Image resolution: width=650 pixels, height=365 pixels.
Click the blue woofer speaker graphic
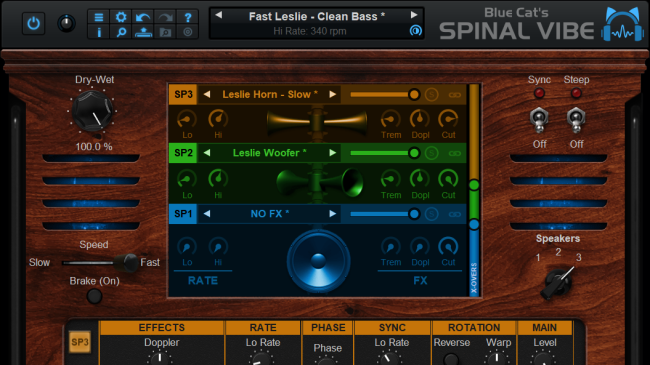coord(318,262)
